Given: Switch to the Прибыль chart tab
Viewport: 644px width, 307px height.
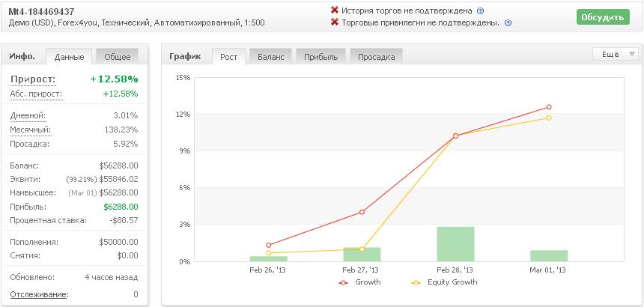Looking at the screenshot, I should (321, 57).
